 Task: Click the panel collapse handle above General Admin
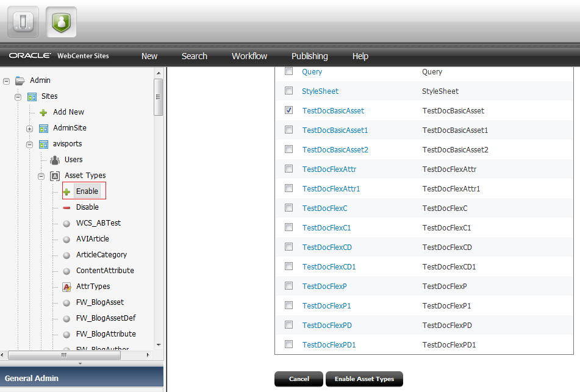[x=81, y=363]
